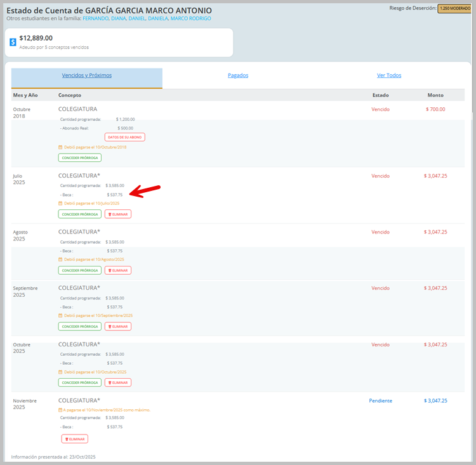The height and width of the screenshot is (465, 476).
Task: View sibling MARCO RODRIGO's account
Action: click(191, 18)
